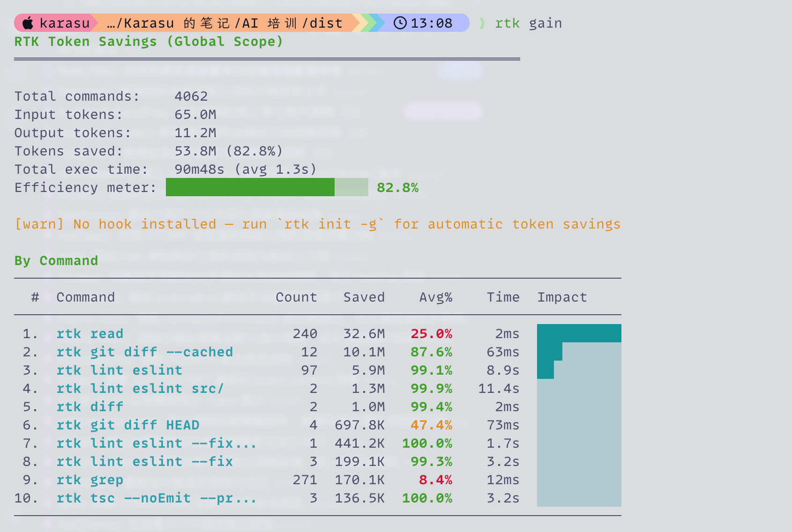Click the Apple logo in the prompt
The image size is (792, 532).
28,23
